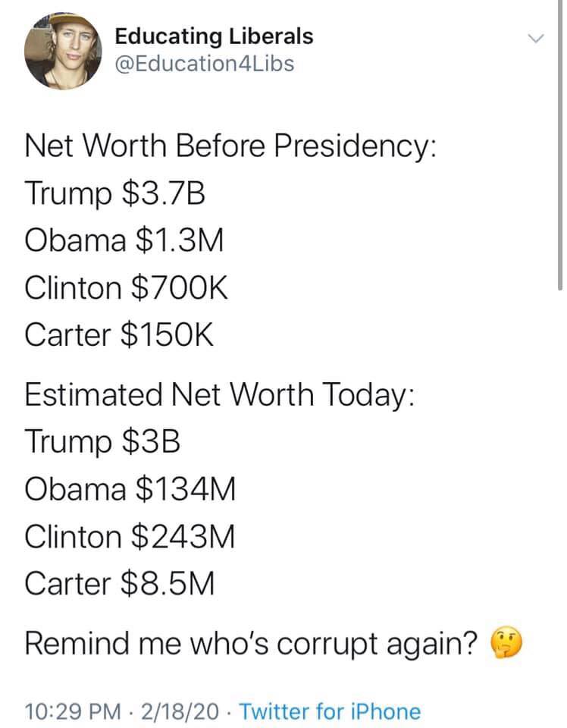Click the Educating Liberals display name
567x728 pixels.
214,36
